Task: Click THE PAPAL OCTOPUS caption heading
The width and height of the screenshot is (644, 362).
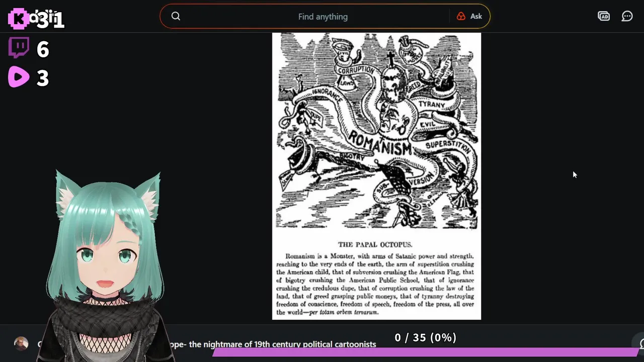Action: click(x=375, y=245)
